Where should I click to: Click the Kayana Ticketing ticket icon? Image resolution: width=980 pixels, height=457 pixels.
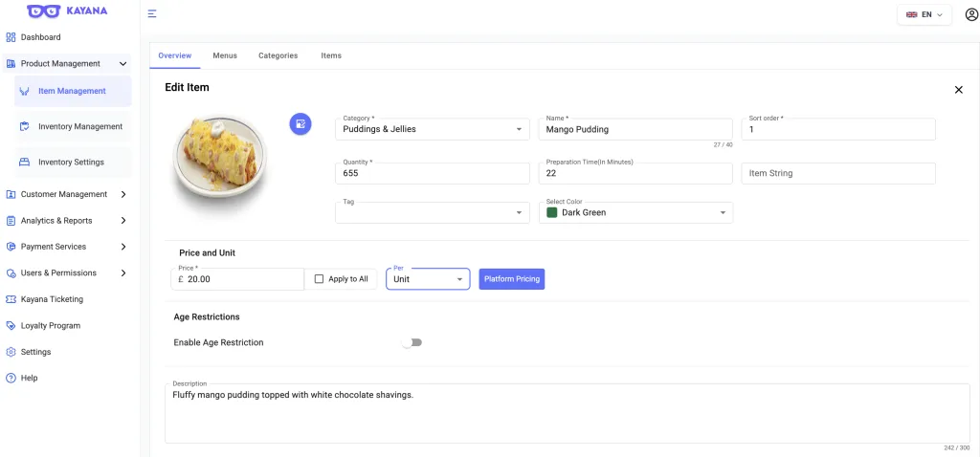(x=11, y=299)
